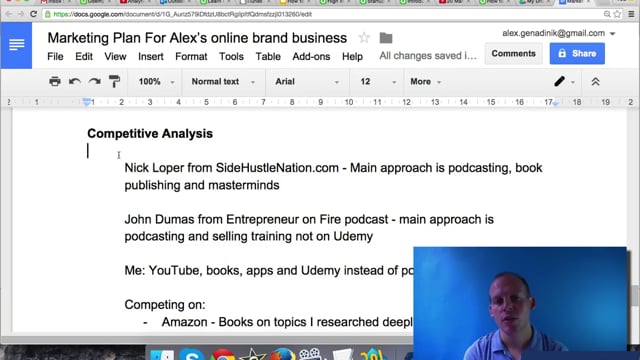Move the left indent marker on ruler
This screenshot has width=640, height=360.
point(87,102)
